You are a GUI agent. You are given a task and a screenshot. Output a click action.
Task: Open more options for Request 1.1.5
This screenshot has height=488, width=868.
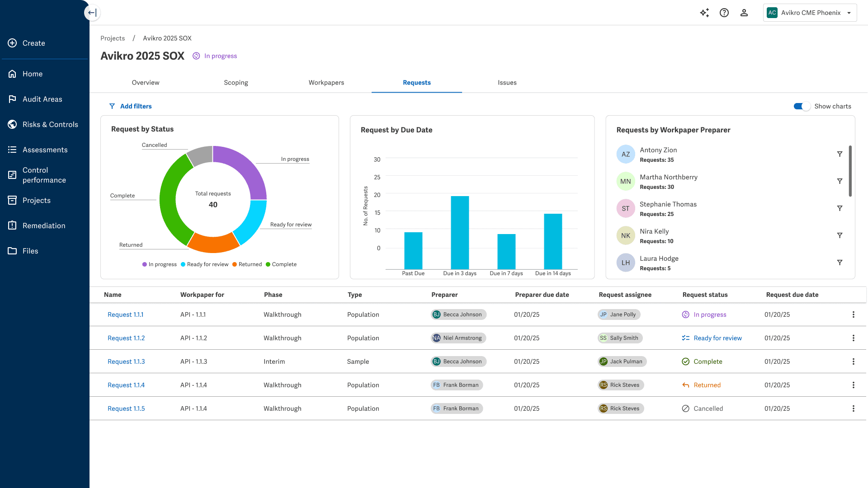point(853,408)
